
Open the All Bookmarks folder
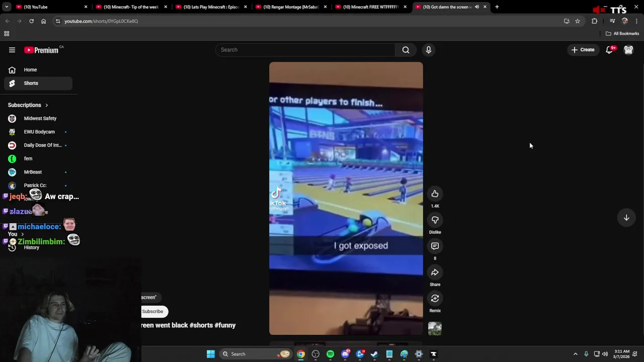[x=622, y=34]
